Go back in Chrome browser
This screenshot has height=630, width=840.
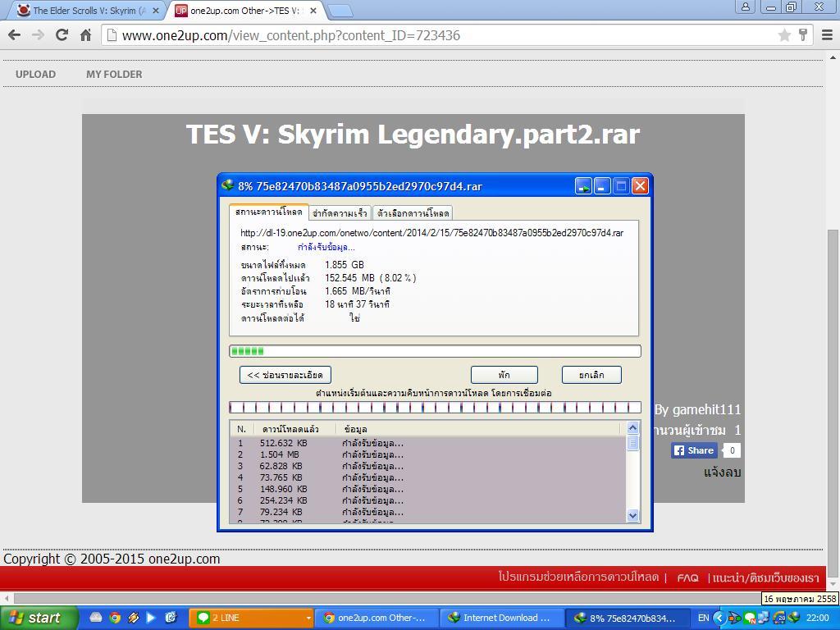pos(15,35)
